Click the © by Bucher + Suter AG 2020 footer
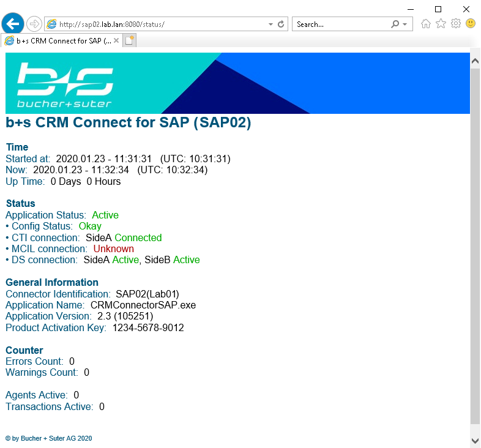The image size is (481, 448). coord(49,438)
